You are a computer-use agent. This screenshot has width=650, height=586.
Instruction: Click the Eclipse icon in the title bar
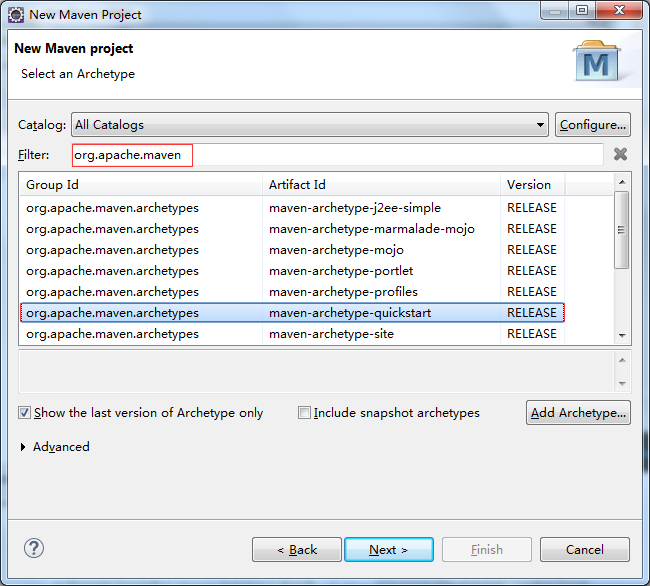pos(16,15)
